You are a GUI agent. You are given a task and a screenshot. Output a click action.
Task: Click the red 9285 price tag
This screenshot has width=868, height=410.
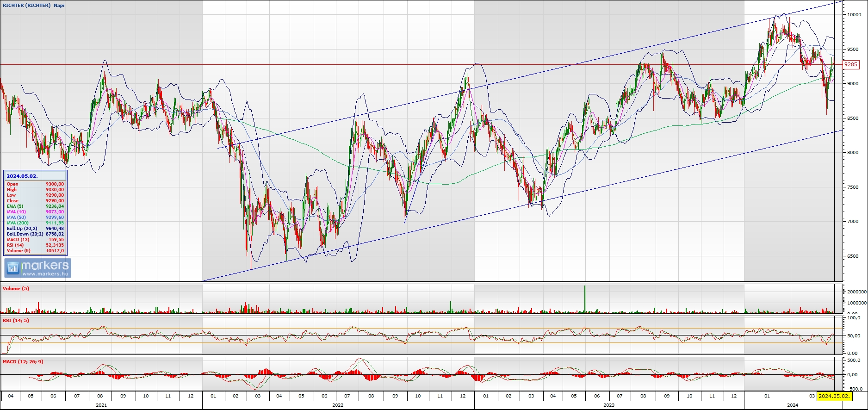(850, 65)
